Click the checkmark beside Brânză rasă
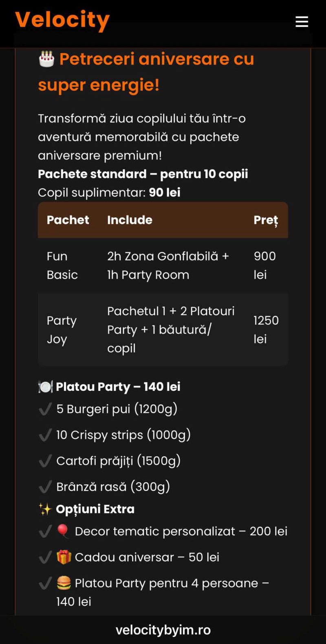 [45, 487]
